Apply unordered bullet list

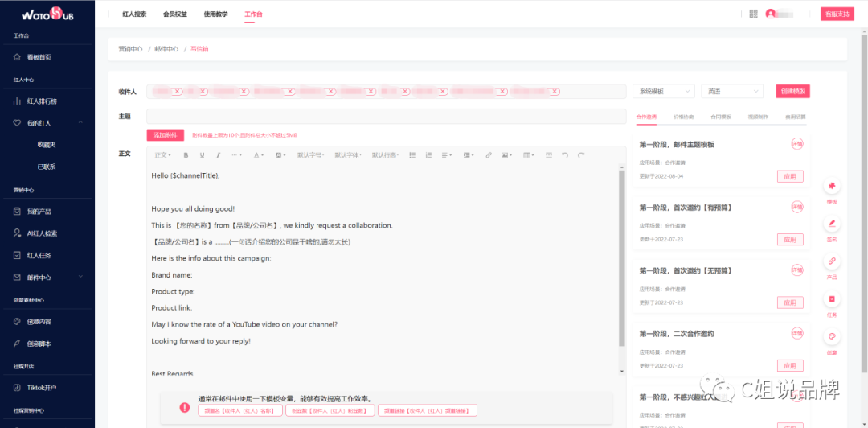(x=411, y=155)
